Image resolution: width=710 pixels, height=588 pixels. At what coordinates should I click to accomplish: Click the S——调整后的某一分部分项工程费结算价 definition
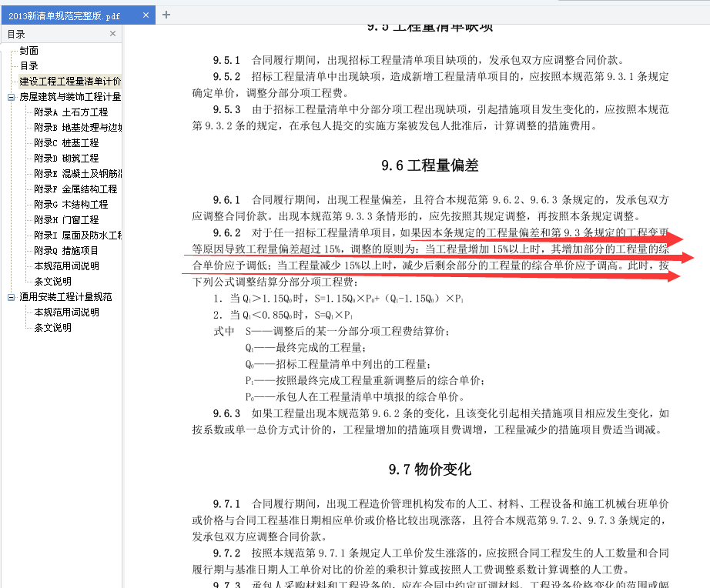pos(347,332)
